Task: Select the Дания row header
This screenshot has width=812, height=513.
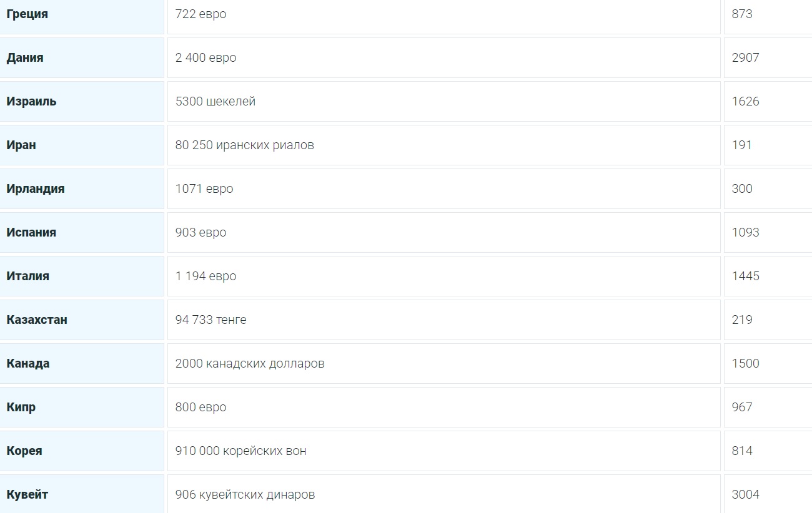Action: (25, 57)
